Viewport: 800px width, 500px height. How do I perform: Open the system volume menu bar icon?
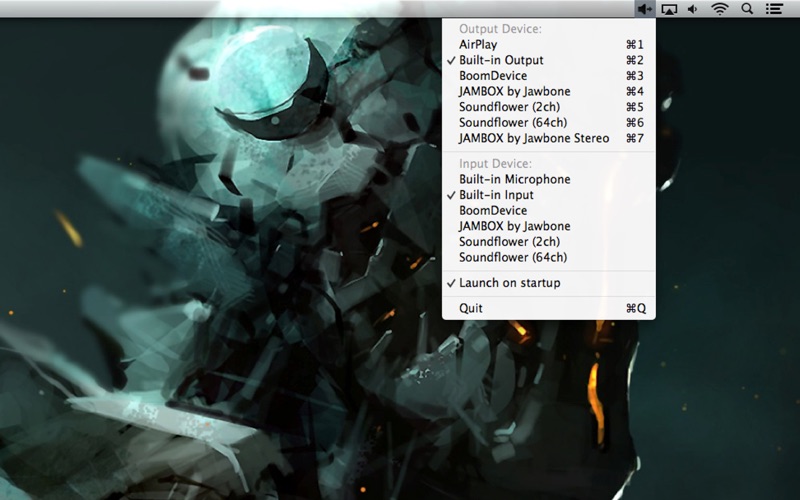tap(693, 9)
